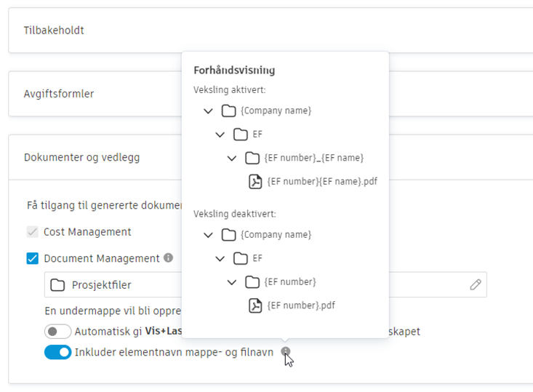Collapse the EF node under Veksling deaktivert
This screenshot has width=533, height=392.
220,258
